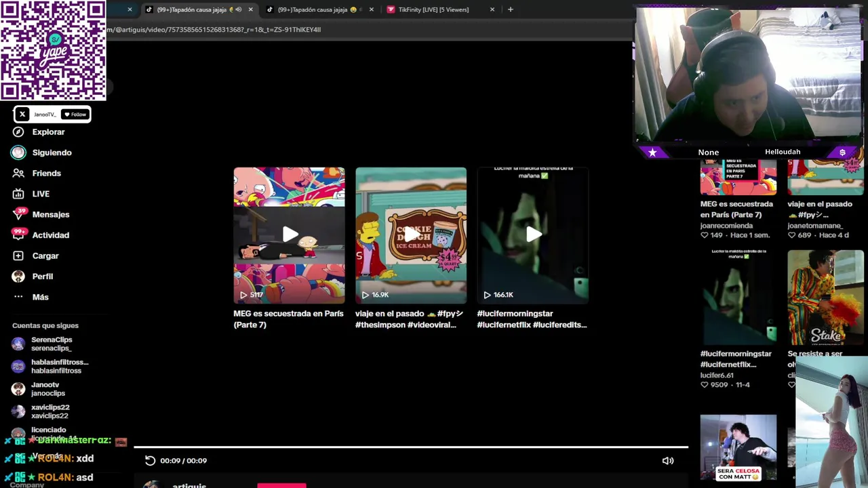Open '#lucifermorningstar' caption in center grid
The image size is (868, 488).
click(x=532, y=319)
